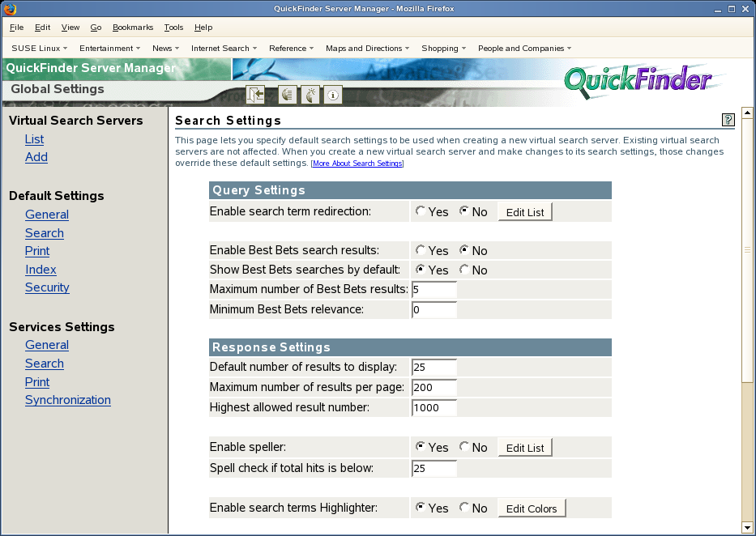Open the Tools menu

click(x=173, y=28)
